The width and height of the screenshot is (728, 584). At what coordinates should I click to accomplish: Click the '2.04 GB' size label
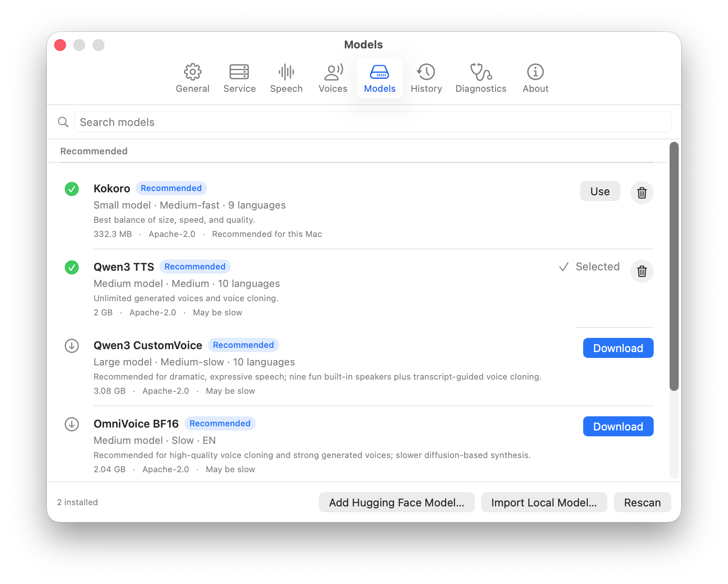(x=109, y=469)
